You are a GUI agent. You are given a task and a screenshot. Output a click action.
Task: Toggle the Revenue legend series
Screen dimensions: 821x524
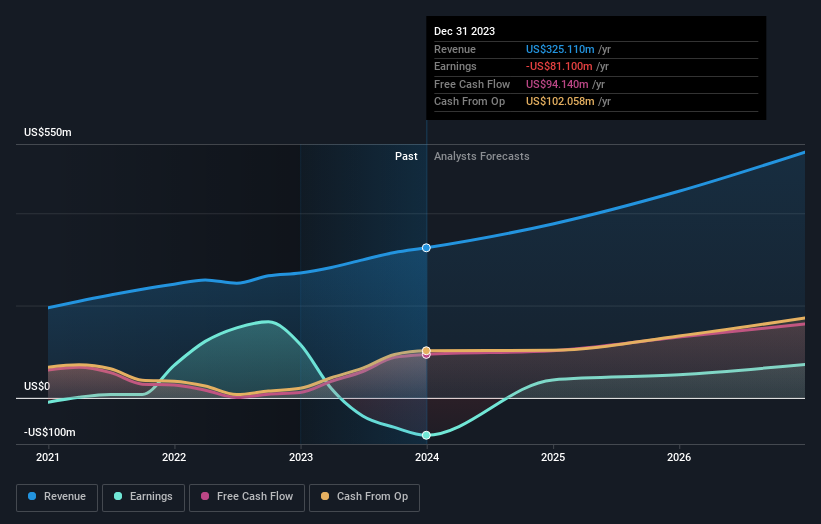pyautogui.click(x=57, y=497)
